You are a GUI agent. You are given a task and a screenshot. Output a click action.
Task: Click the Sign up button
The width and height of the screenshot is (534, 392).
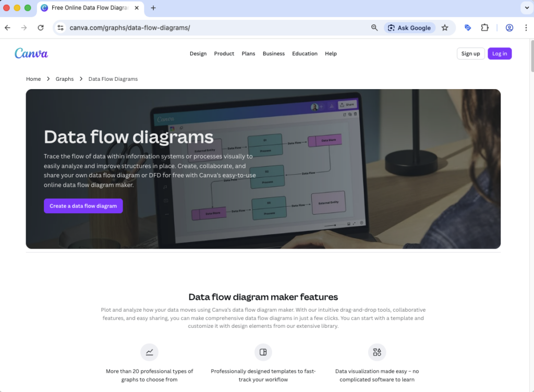[470, 54]
